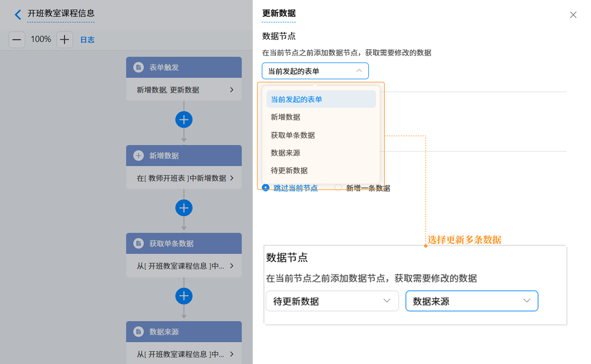Image resolution: width=591 pixels, height=364 pixels.
Task: Select the 数据来源 node header
Action: pyautogui.click(x=184, y=332)
